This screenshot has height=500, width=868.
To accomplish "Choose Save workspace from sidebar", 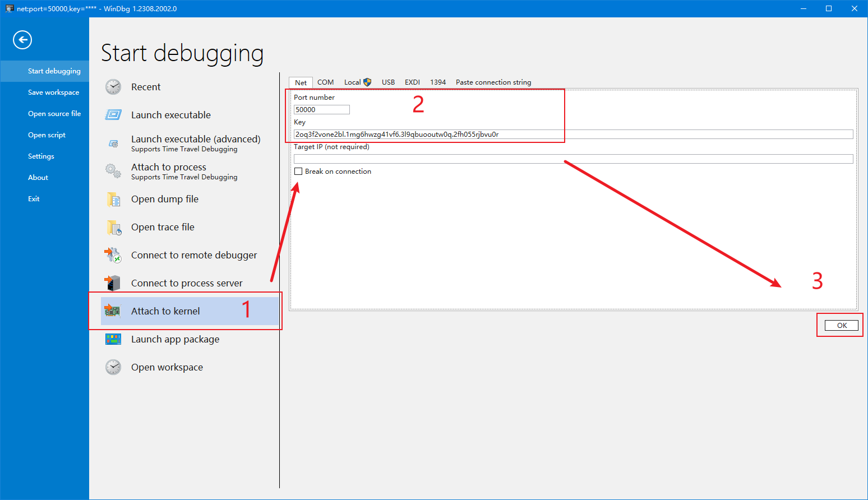I will 53,92.
